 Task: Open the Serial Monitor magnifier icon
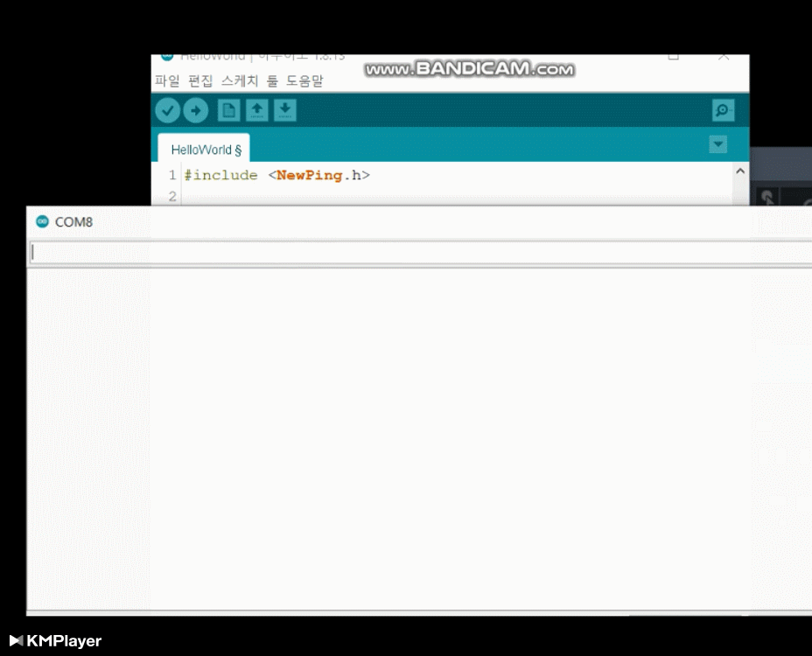(x=723, y=110)
